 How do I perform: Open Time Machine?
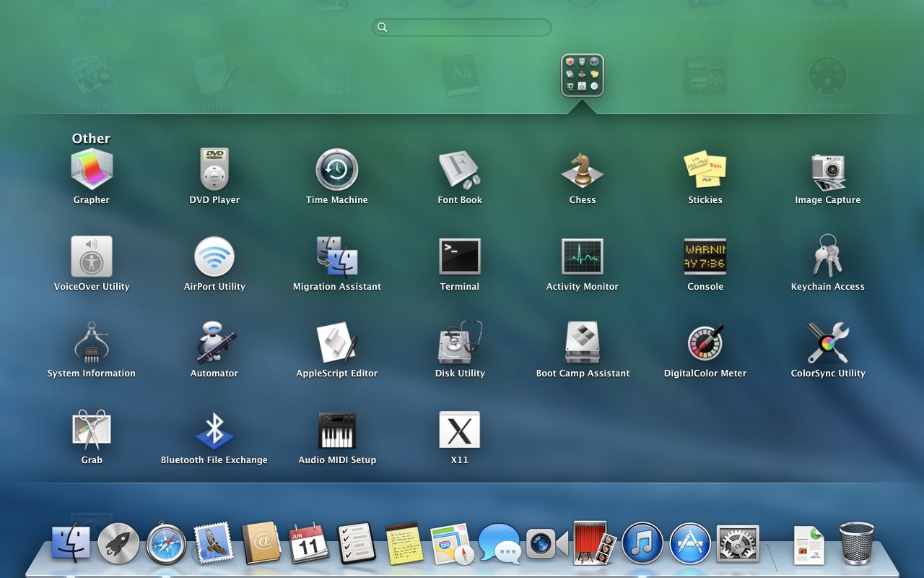pos(337,170)
